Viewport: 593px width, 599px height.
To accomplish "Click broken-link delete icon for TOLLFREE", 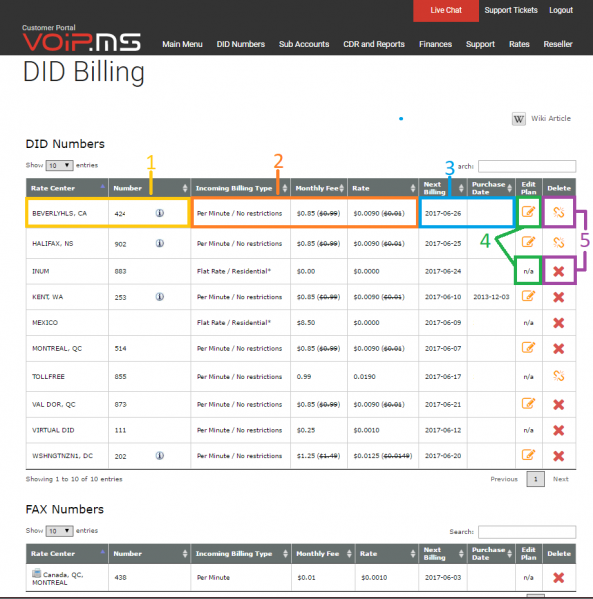I will tap(559, 376).
